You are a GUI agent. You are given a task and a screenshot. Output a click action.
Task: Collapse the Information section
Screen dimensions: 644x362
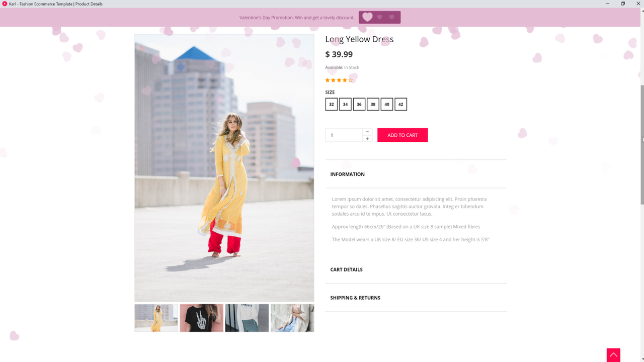point(416,174)
